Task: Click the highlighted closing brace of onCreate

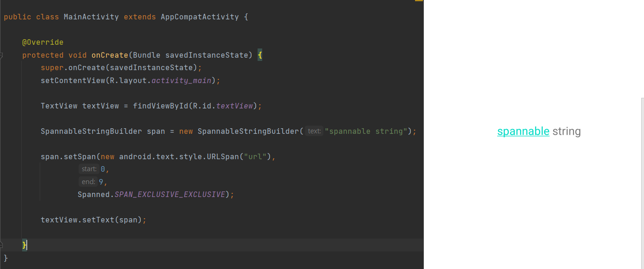Action: click(24, 245)
